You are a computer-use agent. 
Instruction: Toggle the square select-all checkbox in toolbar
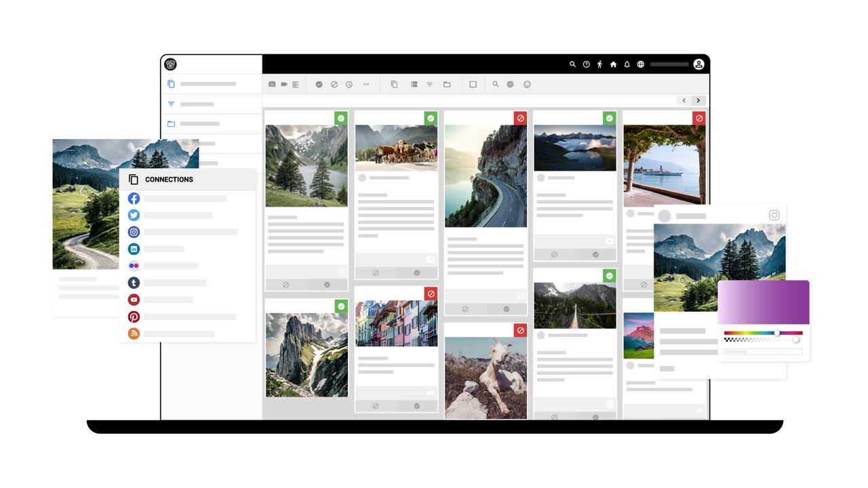coord(473,85)
